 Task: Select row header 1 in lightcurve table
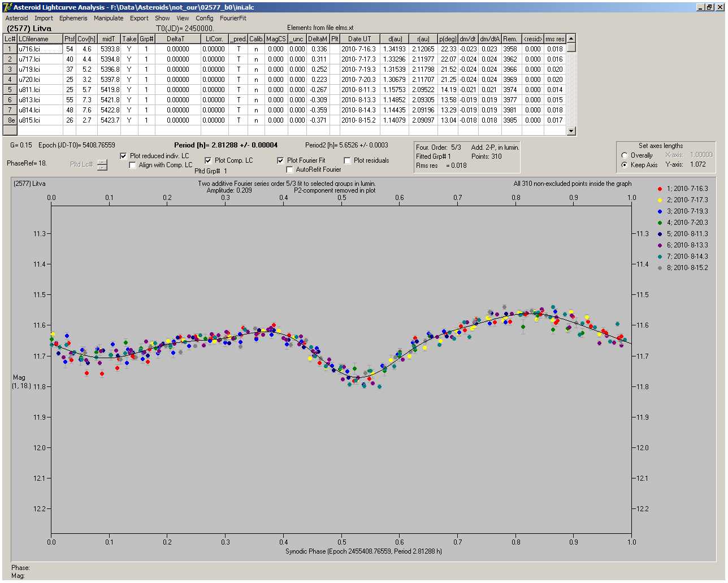10,49
